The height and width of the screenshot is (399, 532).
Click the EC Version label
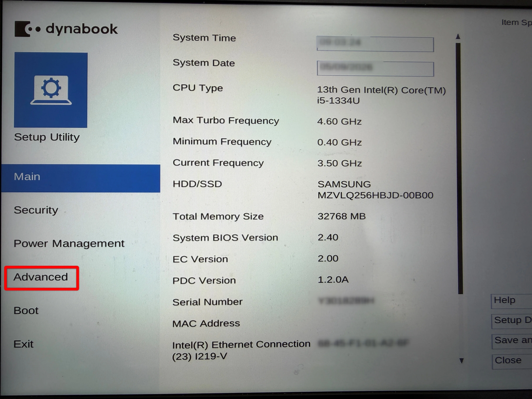200,259
